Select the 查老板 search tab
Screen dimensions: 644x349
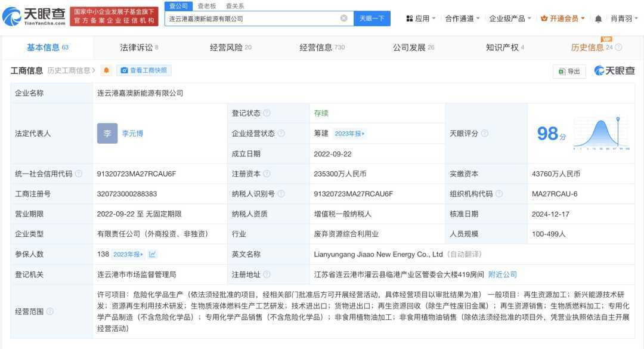coord(207,6)
